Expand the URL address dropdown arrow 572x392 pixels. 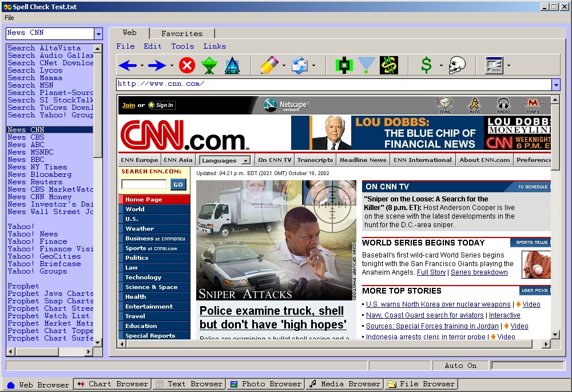(x=555, y=85)
